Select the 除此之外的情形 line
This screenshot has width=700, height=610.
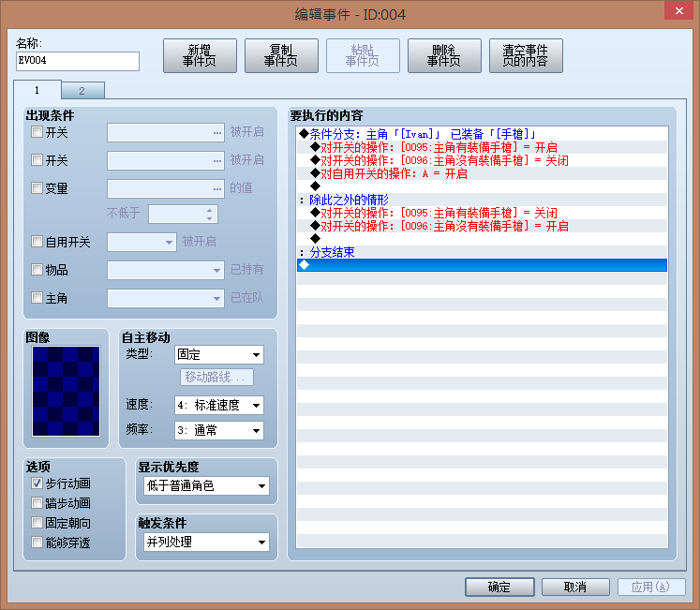[x=483, y=200]
